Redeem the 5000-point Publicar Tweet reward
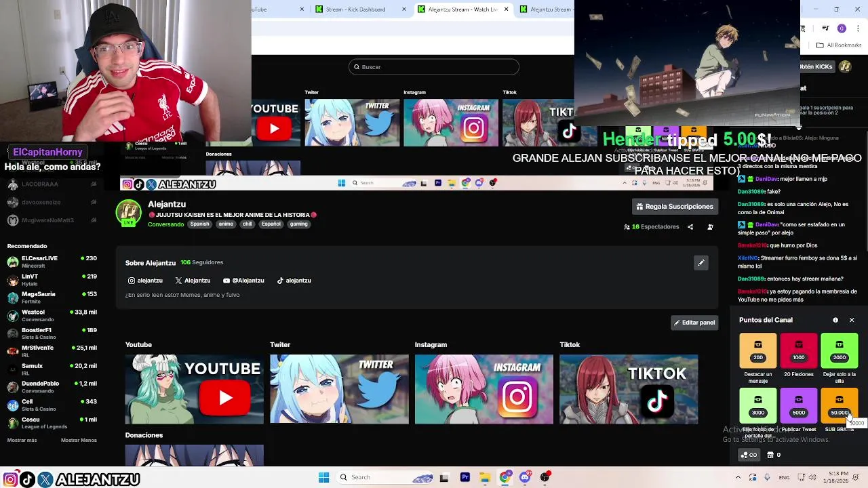The width and height of the screenshot is (868, 488). (798, 405)
